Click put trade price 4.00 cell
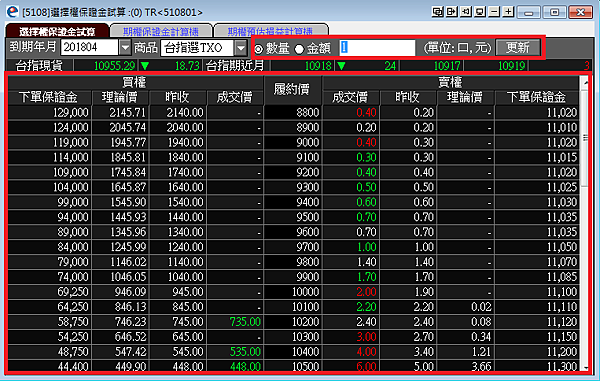The height and width of the screenshot is (381, 600). 351,351
